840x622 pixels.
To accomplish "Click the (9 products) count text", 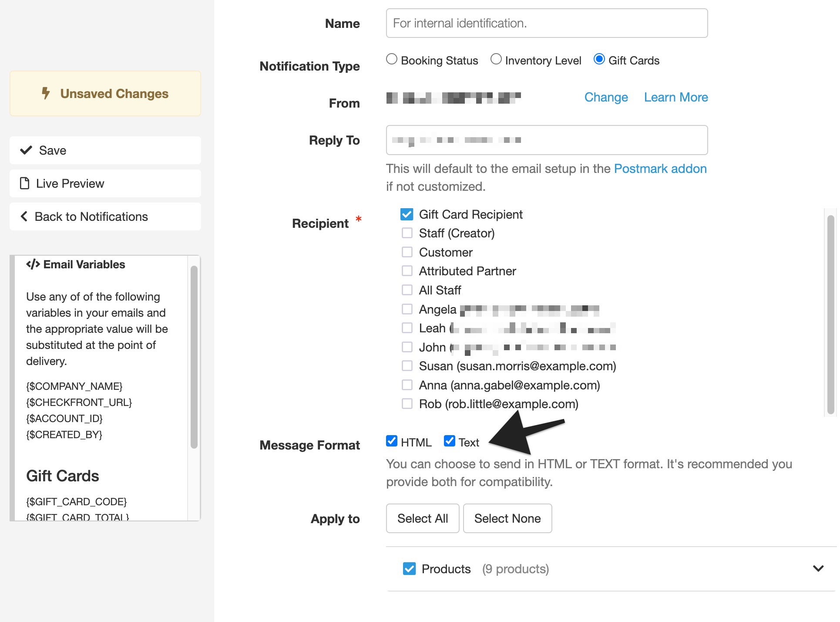I will point(515,569).
